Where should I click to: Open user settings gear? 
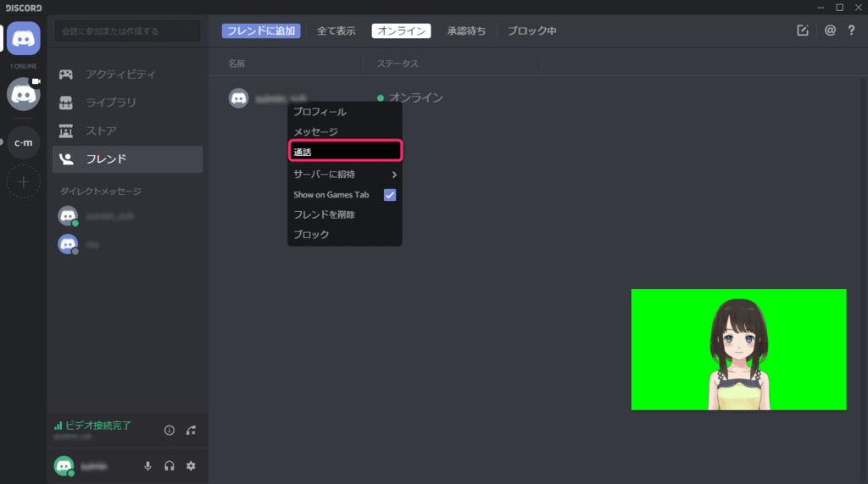click(191, 466)
